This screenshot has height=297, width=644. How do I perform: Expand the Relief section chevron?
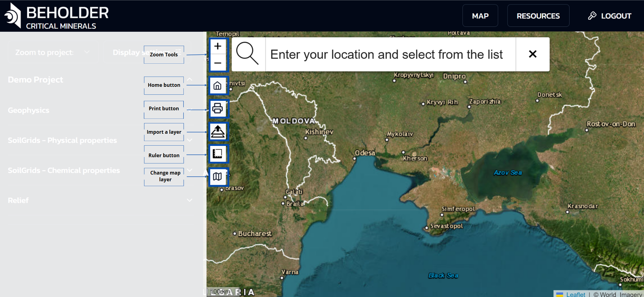point(190,200)
